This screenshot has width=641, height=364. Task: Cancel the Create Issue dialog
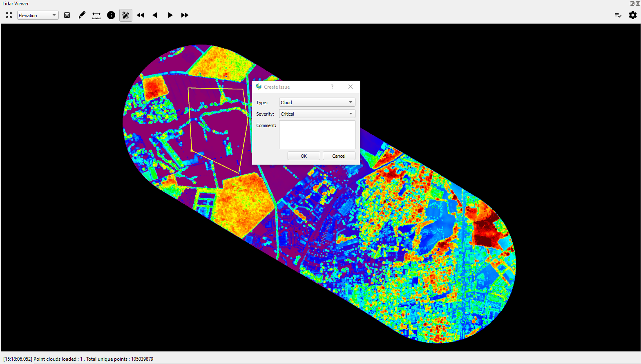click(x=339, y=156)
